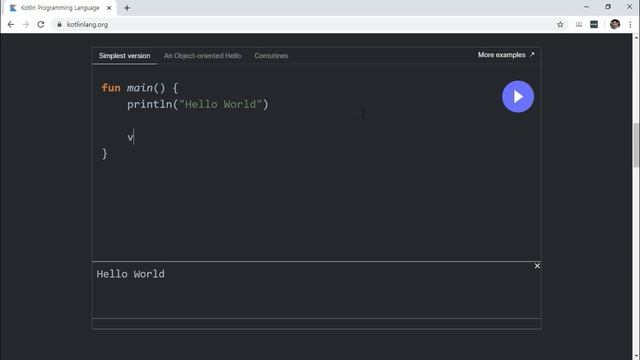Switch to An Object-oriented Hello tab

(x=202, y=56)
